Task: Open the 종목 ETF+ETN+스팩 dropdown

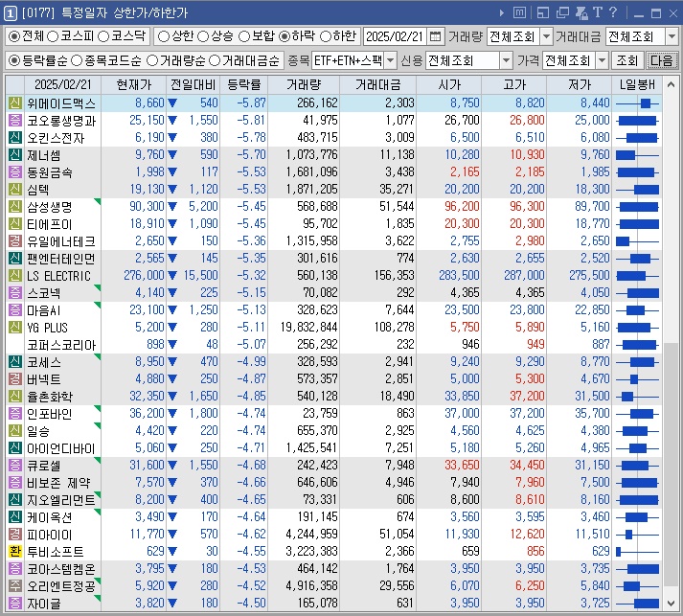Action: tap(391, 60)
